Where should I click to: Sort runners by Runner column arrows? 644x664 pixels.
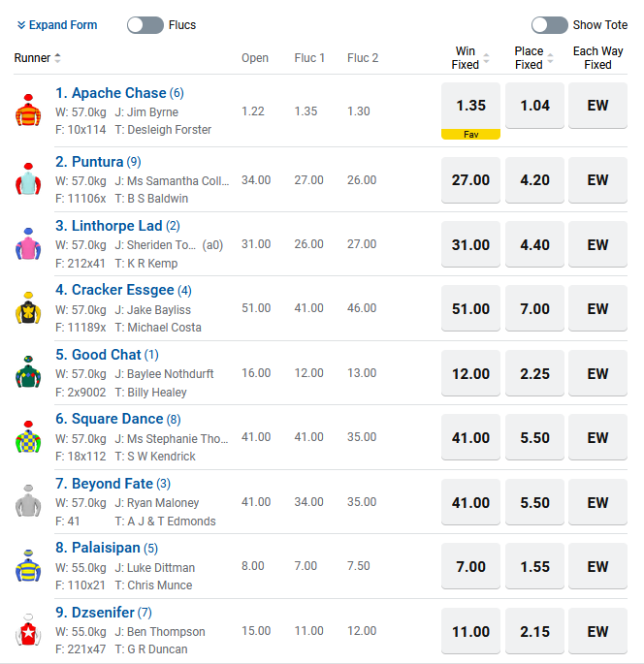click(57, 58)
